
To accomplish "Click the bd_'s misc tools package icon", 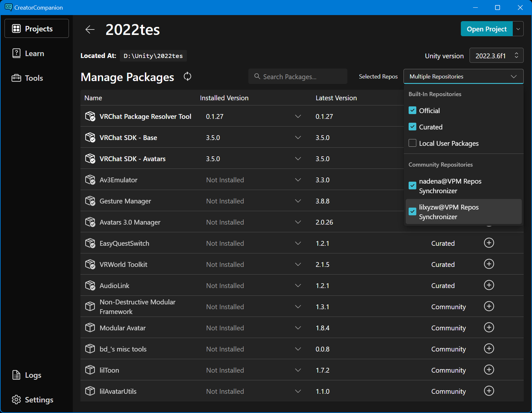I will tap(90, 349).
